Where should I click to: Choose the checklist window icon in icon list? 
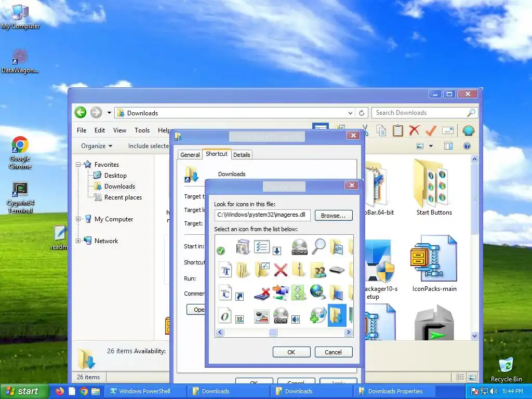tap(261, 247)
